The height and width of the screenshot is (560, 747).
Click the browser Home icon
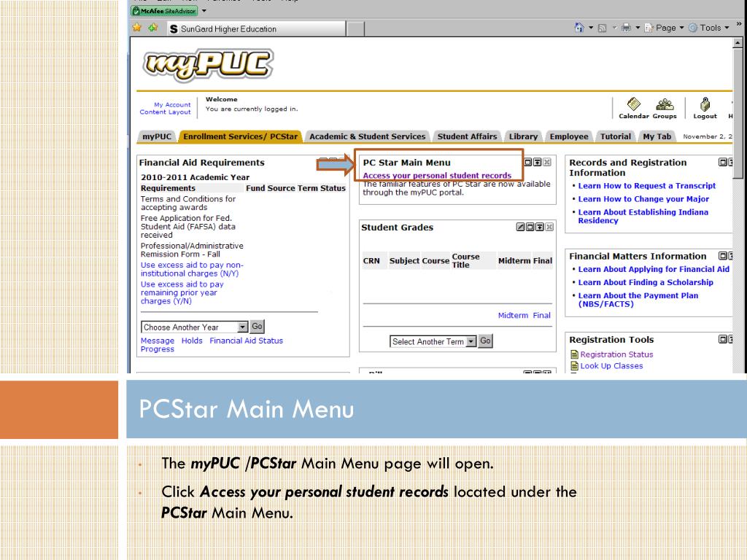click(x=578, y=28)
